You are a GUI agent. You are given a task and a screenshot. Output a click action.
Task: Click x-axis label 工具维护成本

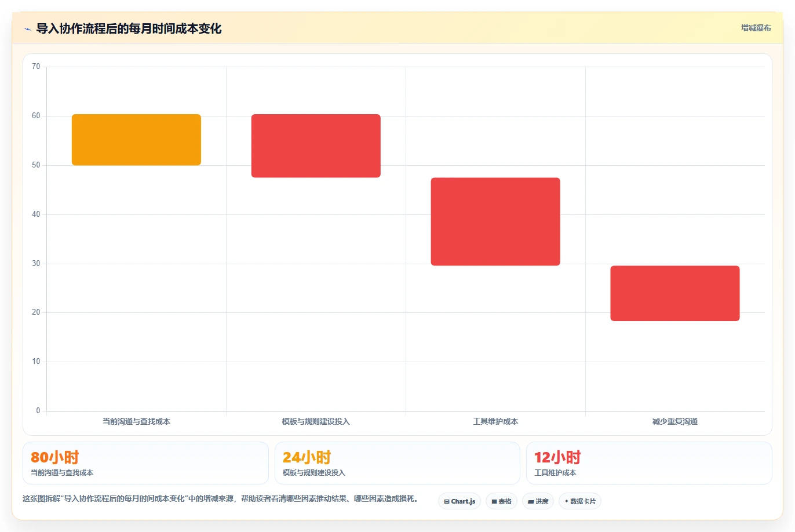[x=495, y=421]
